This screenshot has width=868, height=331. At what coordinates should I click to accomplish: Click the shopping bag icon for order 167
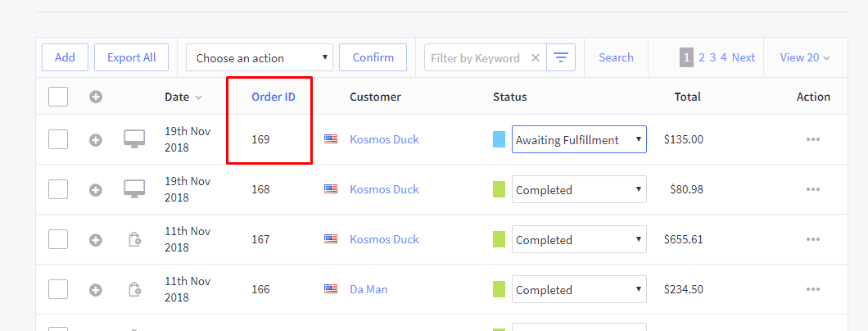click(134, 239)
